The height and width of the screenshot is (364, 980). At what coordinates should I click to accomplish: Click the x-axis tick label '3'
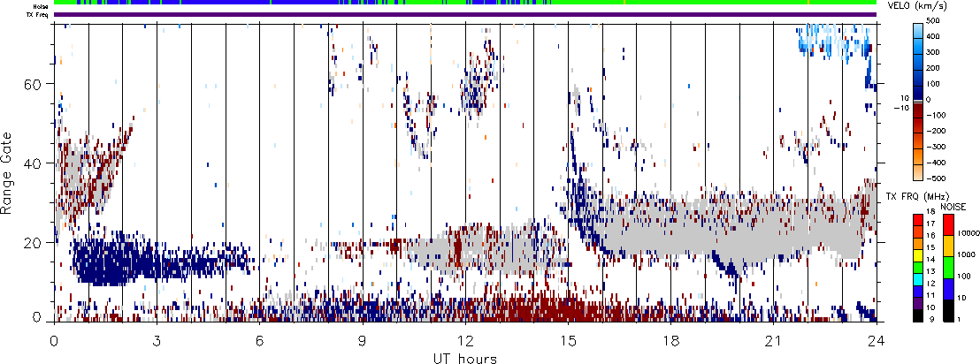pyautogui.click(x=157, y=342)
